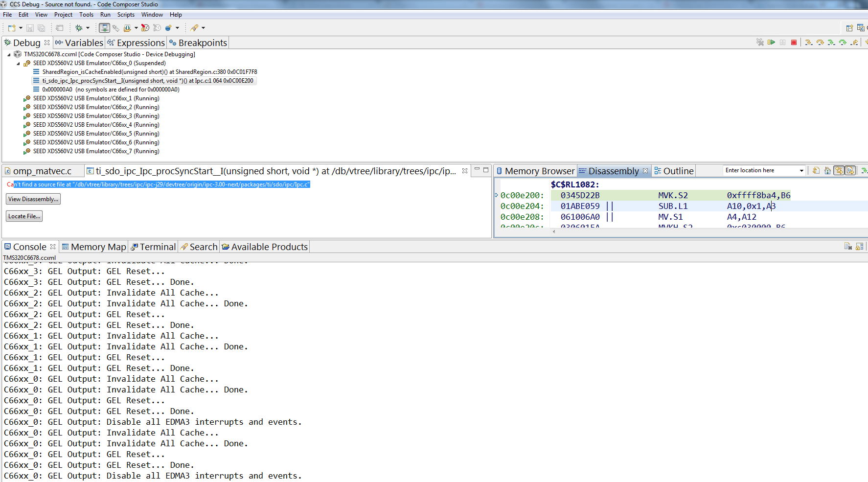Switch to the Outline tab
The width and height of the screenshot is (868, 482).
[x=674, y=171]
